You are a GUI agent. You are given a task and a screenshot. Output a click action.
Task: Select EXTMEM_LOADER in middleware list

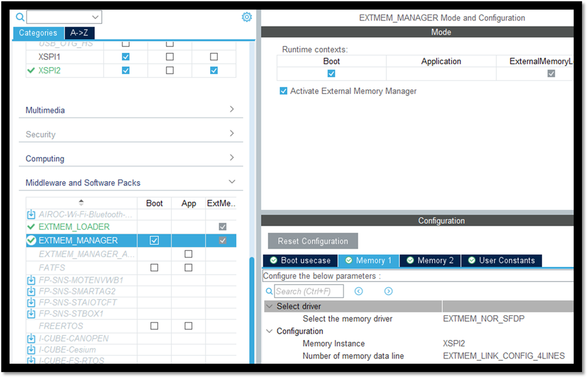coord(74,227)
